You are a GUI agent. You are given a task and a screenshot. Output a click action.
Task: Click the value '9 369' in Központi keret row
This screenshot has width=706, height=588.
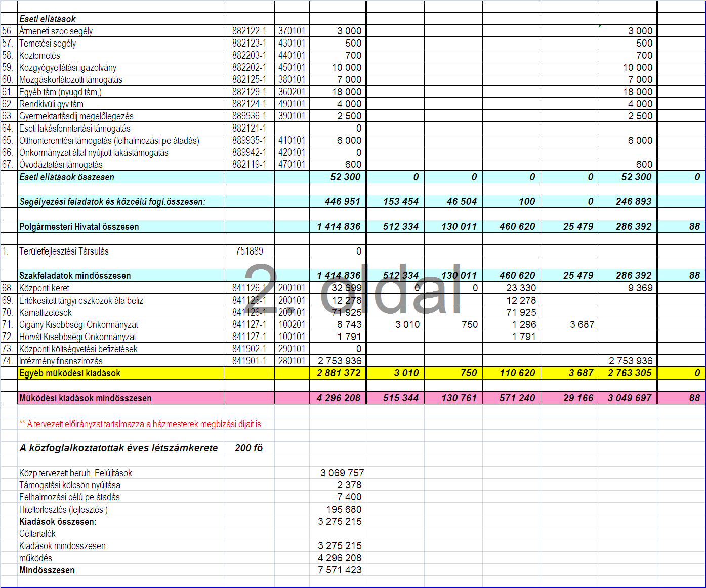(641, 288)
